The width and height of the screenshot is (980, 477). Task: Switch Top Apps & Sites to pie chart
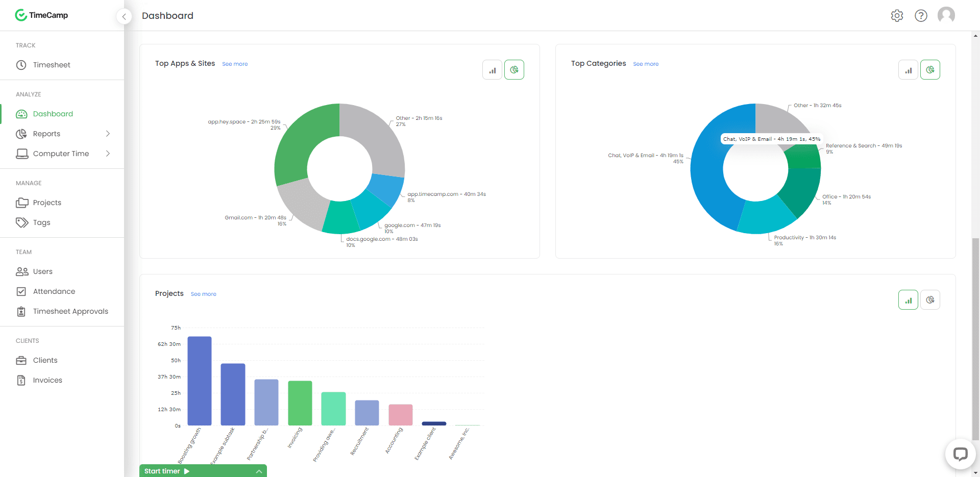pos(514,70)
